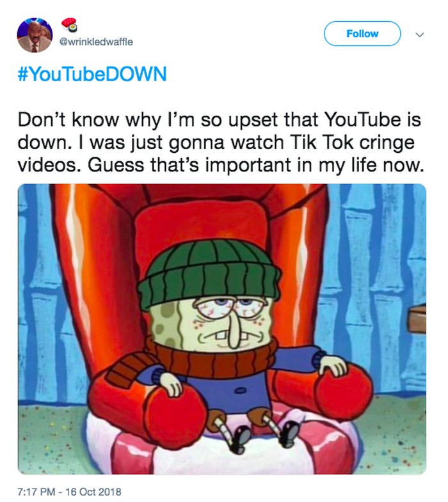The width and height of the screenshot is (448, 502).
Task: Expand the chevron menu beside Follow
Action: [x=419, y=35]
